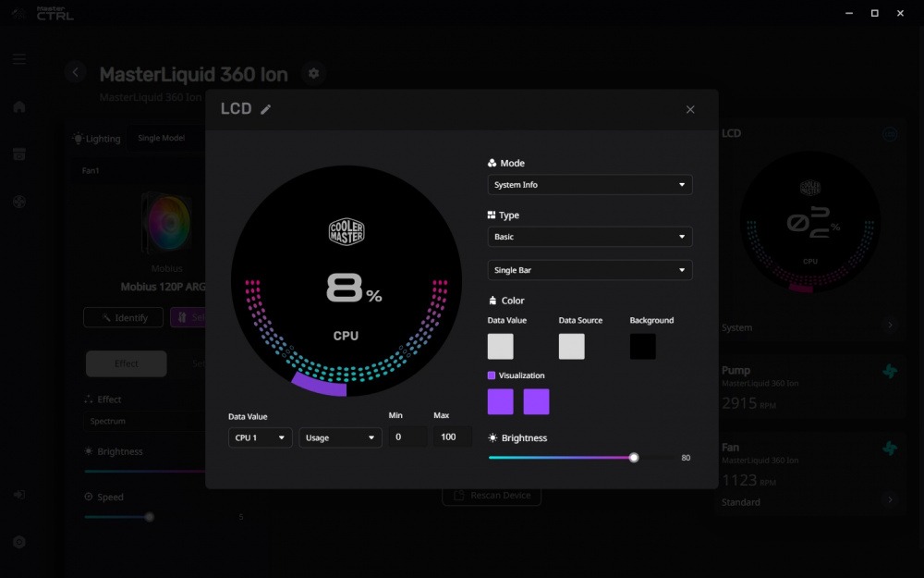Pick the Background black color swatch

[643, 346]
